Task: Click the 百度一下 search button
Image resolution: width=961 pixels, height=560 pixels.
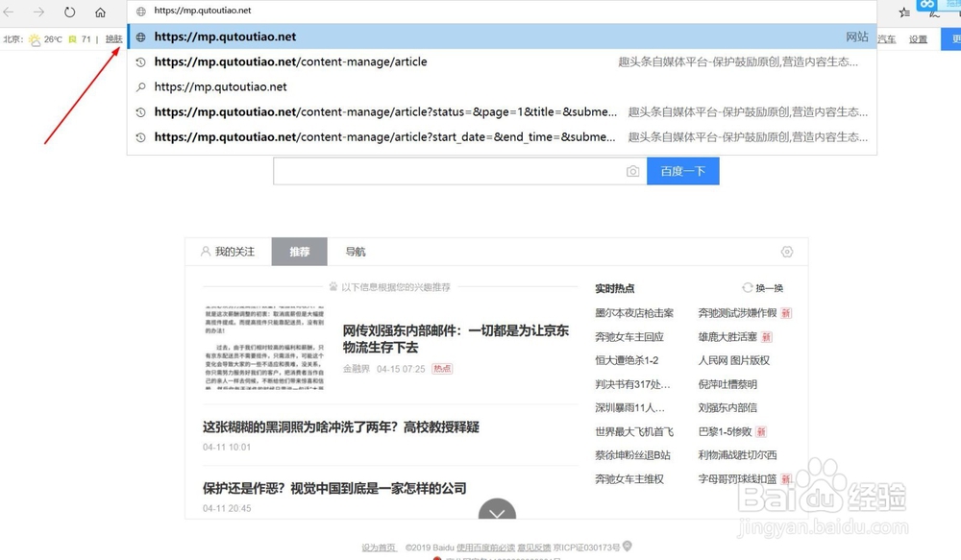Action: point(682,171)
